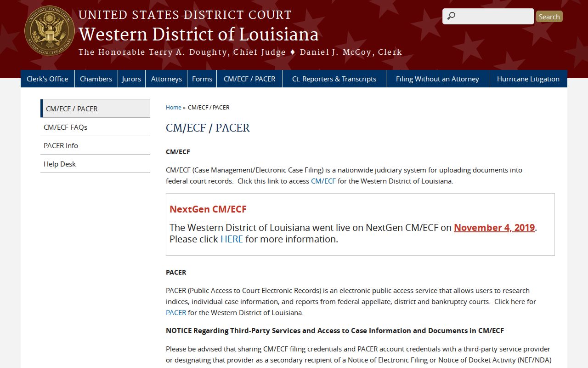Open Ct. Reporters & Transcripts menu
The height and width of the screenshot is (368, 588).
(334, 79)
